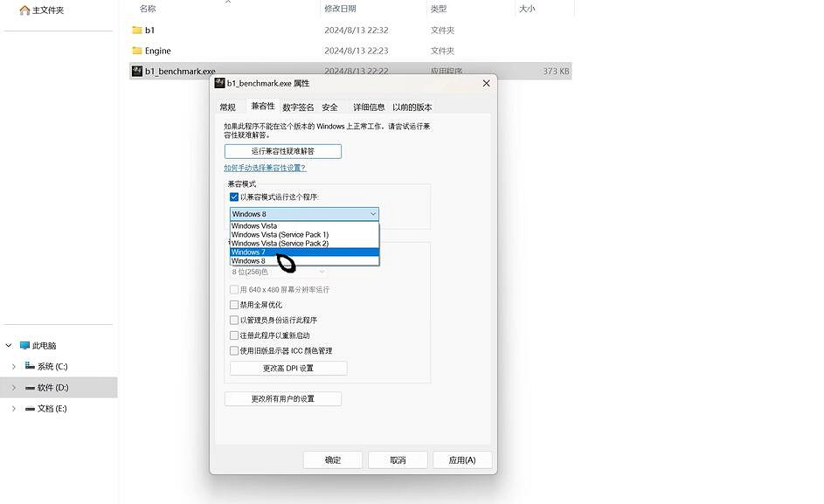Click the b1_benchmark.exe file icon
The width and height of the screenshot is (824, 504).
(x=137, y=71)
